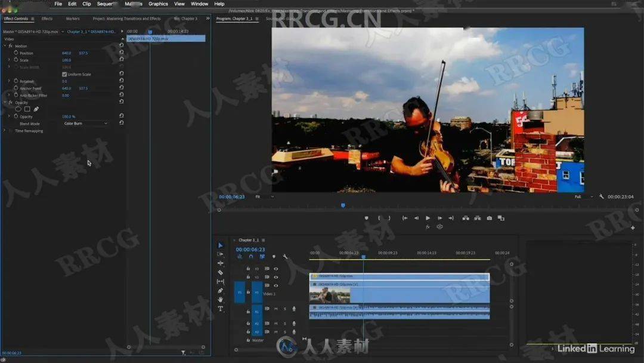Image resolution: width=644 pixels, height=363 pixels.
Task: Create an ellipse mask under Opacity
Action: pos(18,109)
